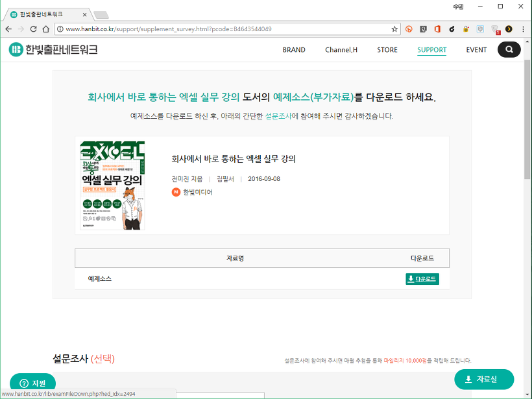The width and height of the screenshot is (532, 399).
Task: Click the black swirl extension icon
Action: pyautogui.click(x=452, y=29)
